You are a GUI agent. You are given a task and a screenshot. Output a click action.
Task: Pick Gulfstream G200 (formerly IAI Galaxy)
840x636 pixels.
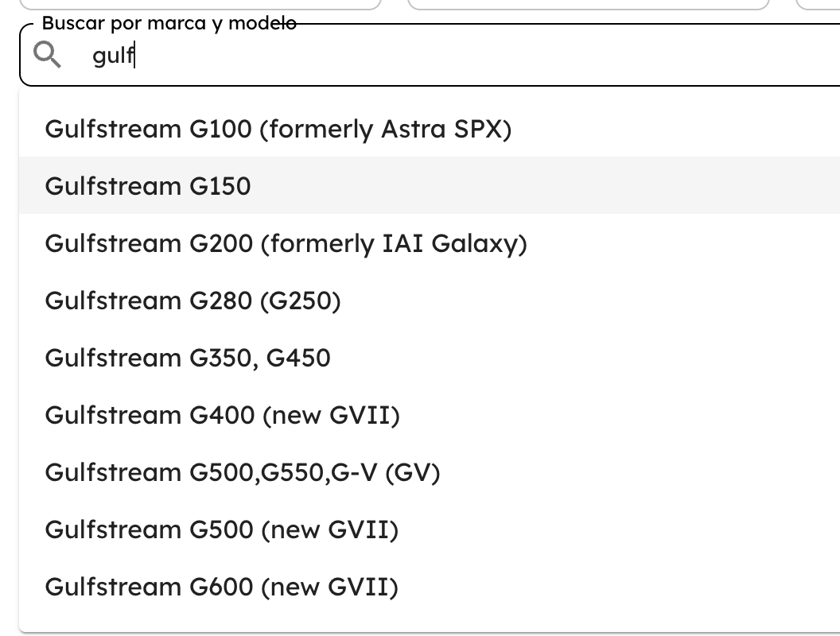point(286,243)
